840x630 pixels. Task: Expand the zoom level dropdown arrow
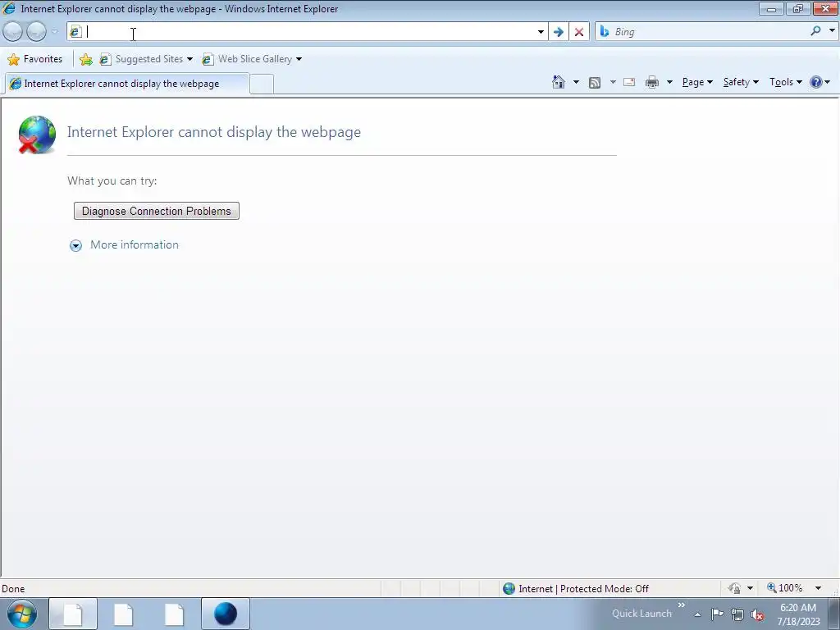[x=818, y=588]
